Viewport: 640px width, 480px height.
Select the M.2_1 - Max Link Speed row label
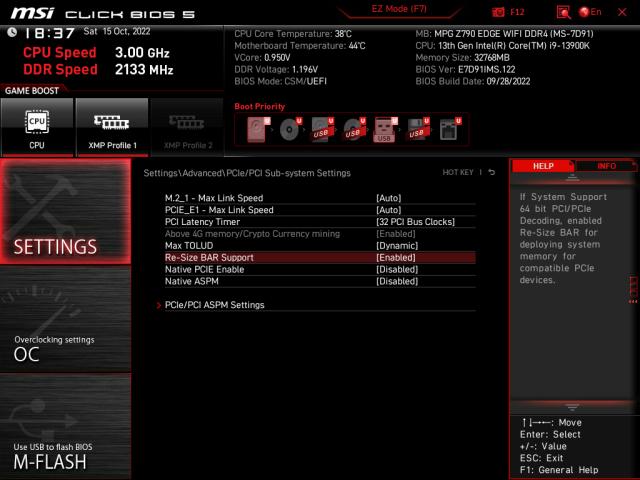(214, 198)
